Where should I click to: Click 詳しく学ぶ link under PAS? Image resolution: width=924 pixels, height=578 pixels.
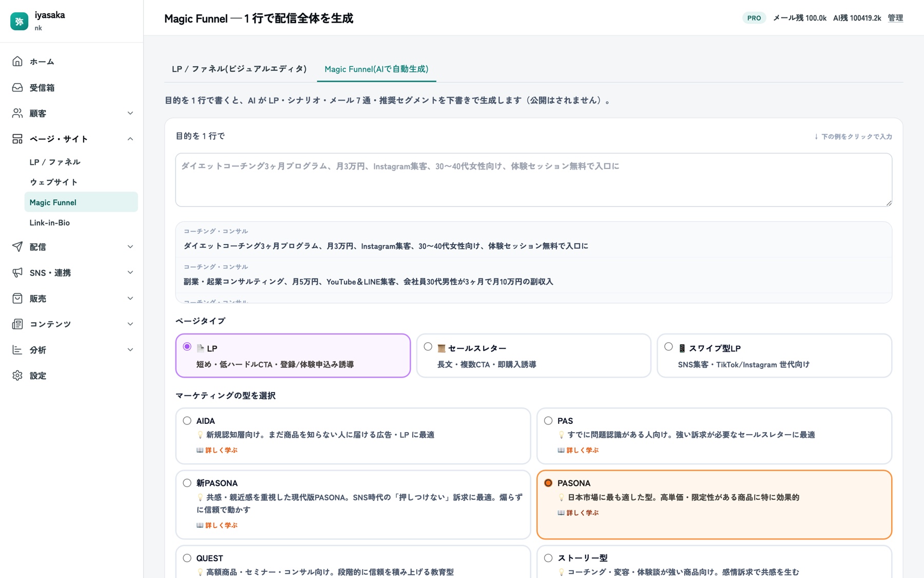(x=583, y=450)
